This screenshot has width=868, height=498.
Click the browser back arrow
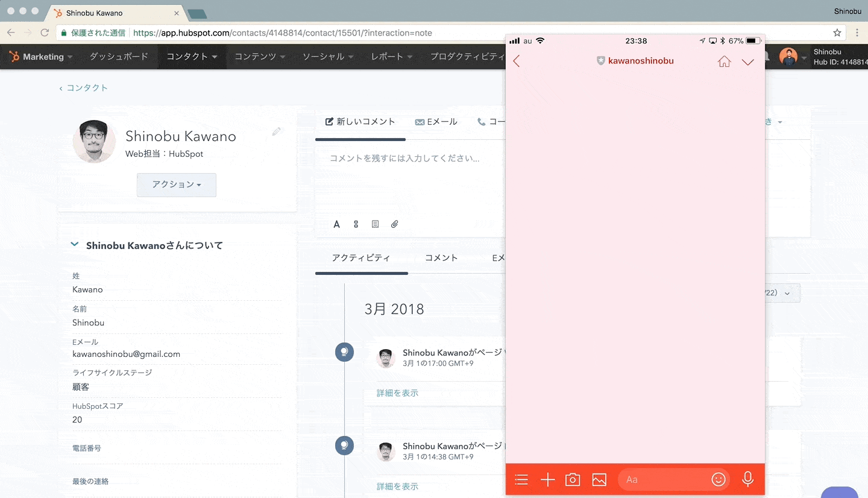tap(11, 33)
